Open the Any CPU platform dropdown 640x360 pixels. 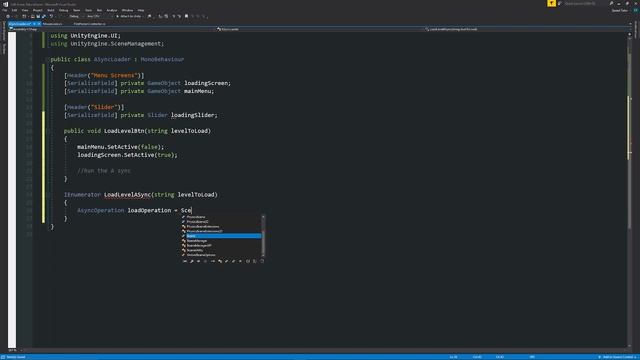pos(99,16)
